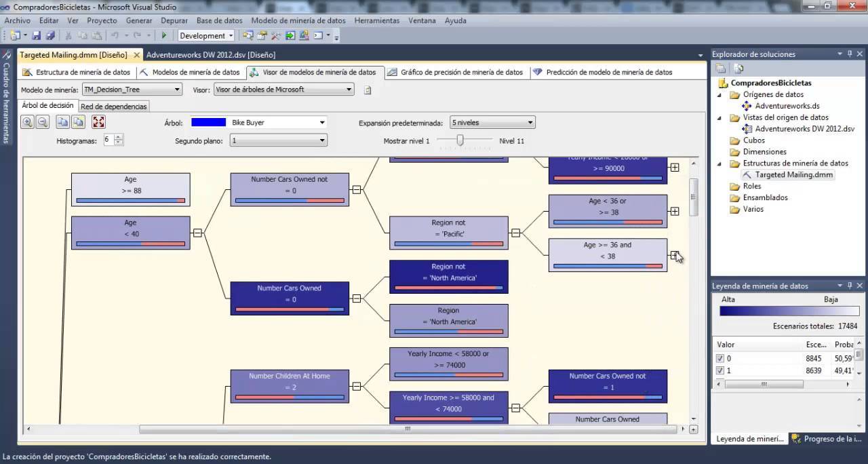The image size is (868, 464).
Task: Click the Undo icon in the standard toolbar
Action: 115,34
